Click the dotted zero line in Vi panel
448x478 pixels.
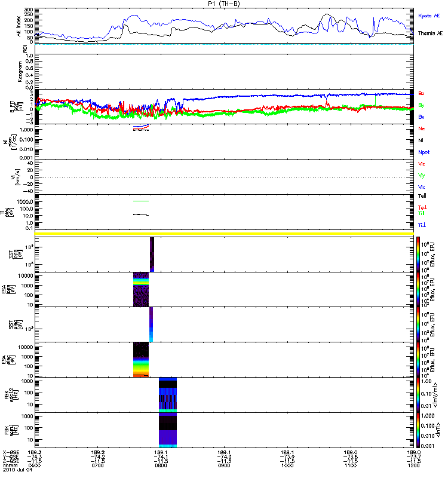(224, 177)
